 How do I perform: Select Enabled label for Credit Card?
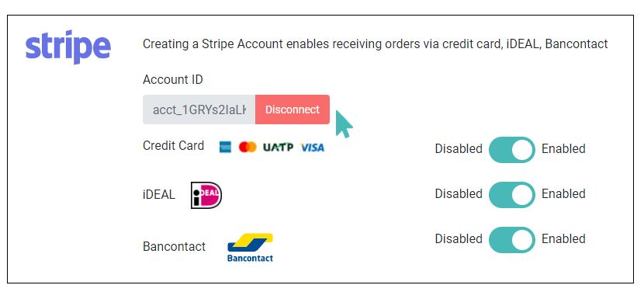tap(563, 149)
